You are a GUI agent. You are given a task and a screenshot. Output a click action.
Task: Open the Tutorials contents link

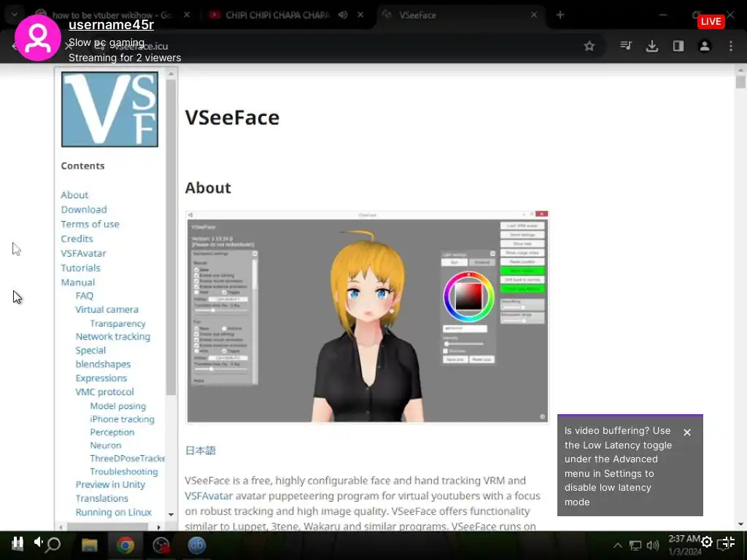[80, 268]
